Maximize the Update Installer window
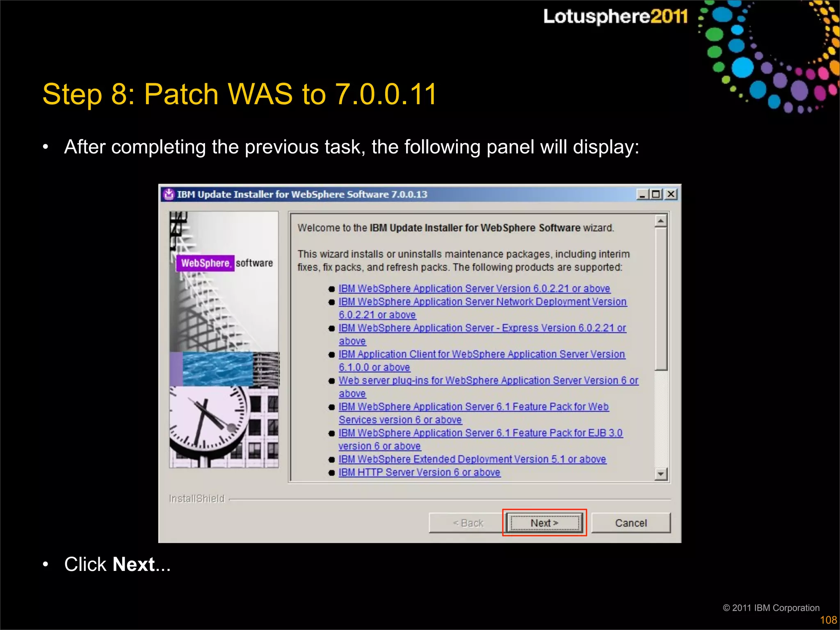840x630 pixels. (656, 194)
